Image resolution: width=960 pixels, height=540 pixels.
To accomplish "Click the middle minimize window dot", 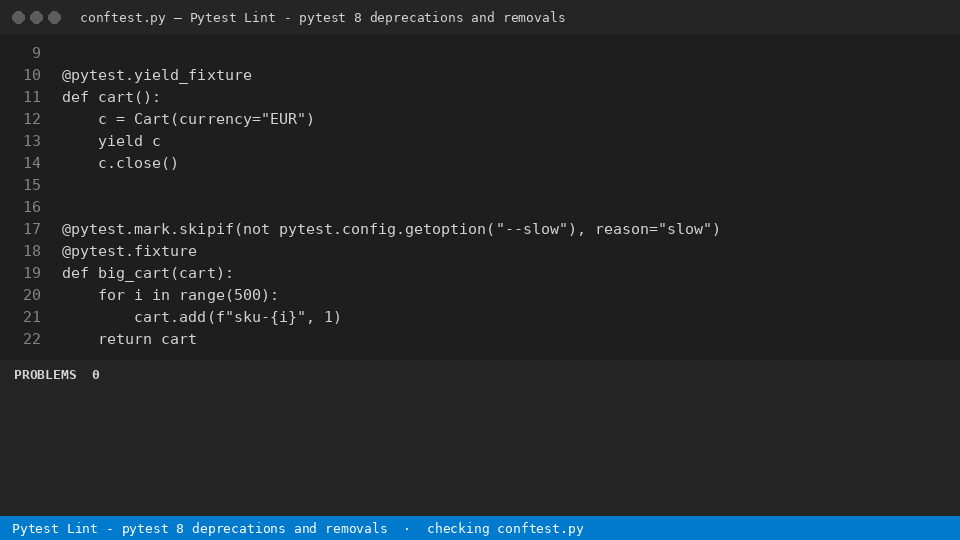I will tap(37, 18).
